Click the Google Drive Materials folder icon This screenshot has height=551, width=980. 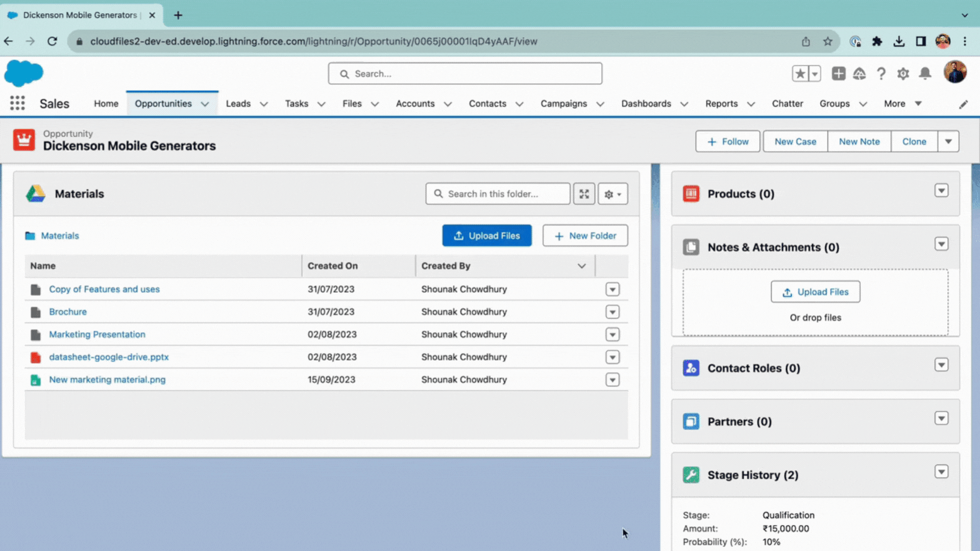pyautogui.click(x=35, y=194)
